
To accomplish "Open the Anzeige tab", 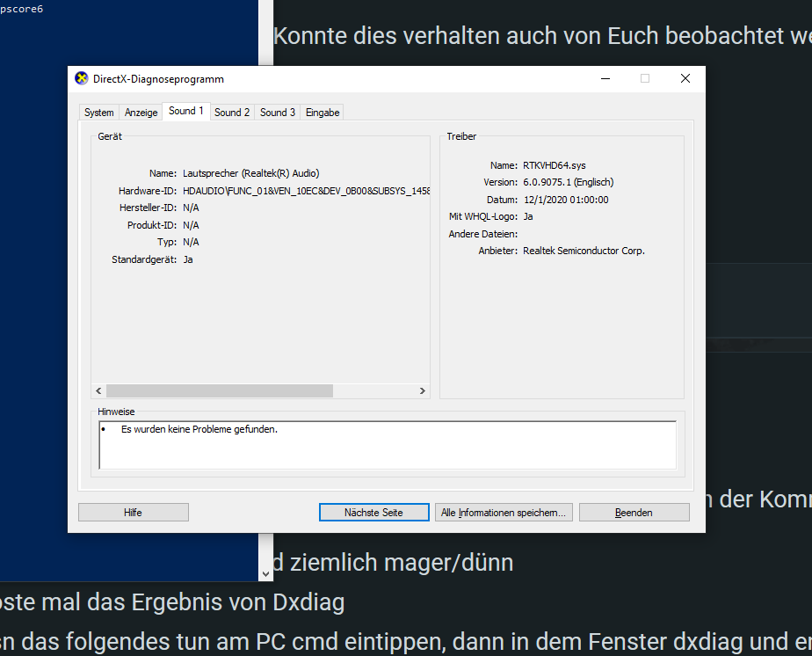I will pos(141,113).
